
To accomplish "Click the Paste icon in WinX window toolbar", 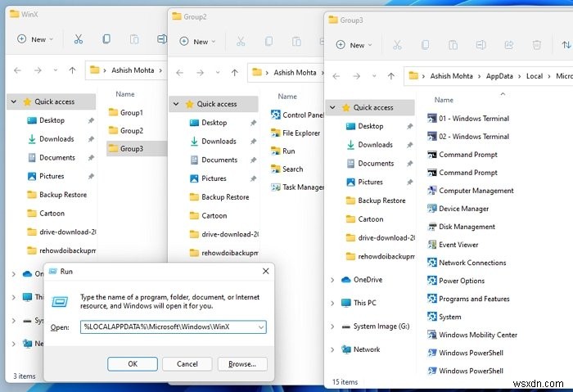I will (134, 39).
